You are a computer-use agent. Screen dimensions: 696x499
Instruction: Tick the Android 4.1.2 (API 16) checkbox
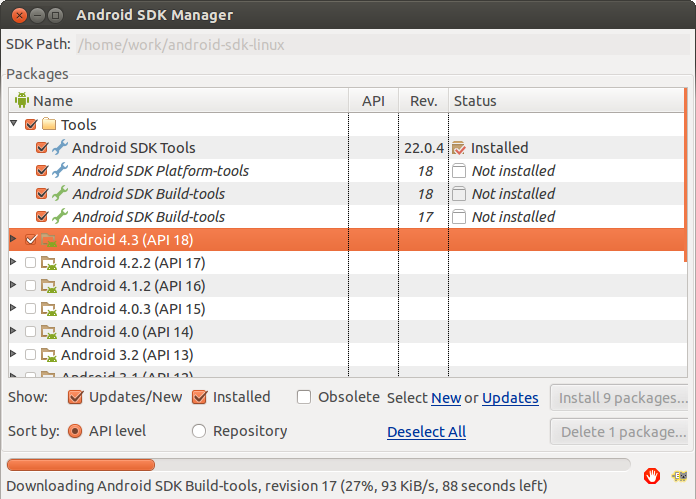(31, 286)
